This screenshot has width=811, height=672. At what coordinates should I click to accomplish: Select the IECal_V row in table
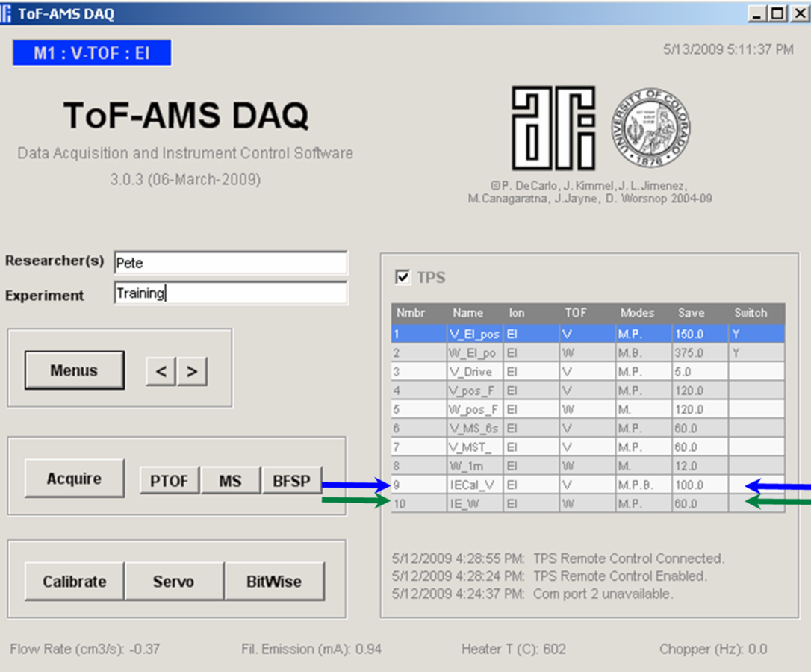pyautogui.click(x=472, y=485)
